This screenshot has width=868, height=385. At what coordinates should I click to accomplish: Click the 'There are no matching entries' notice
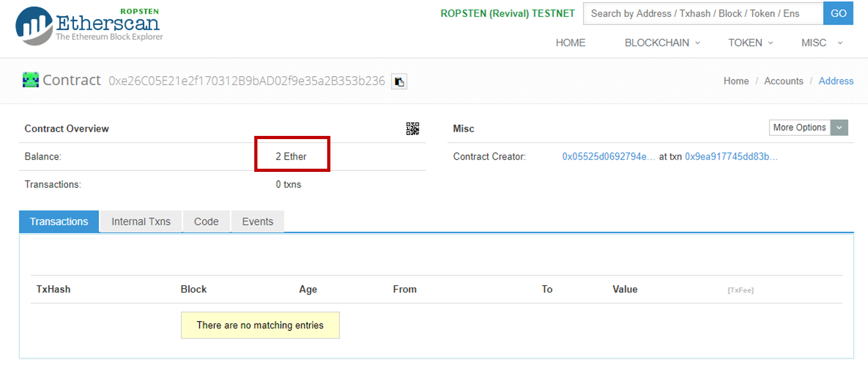pyautogui.click(x=260, y=325)
